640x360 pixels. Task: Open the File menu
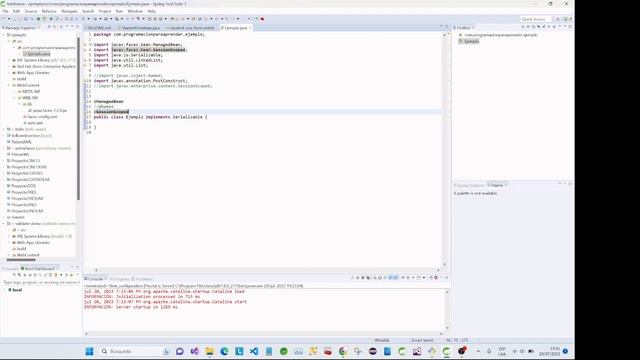(5, 11)
